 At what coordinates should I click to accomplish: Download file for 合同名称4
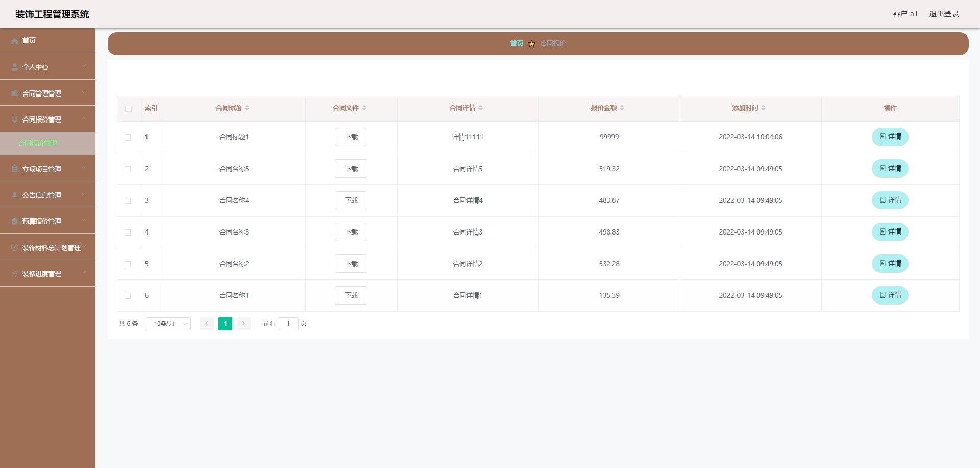click(x=351, y=200)
